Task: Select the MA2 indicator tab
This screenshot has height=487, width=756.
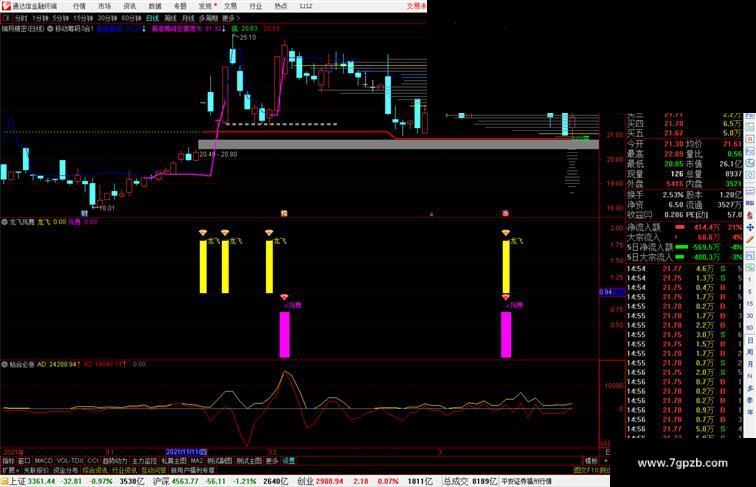Action: [196, 461]
